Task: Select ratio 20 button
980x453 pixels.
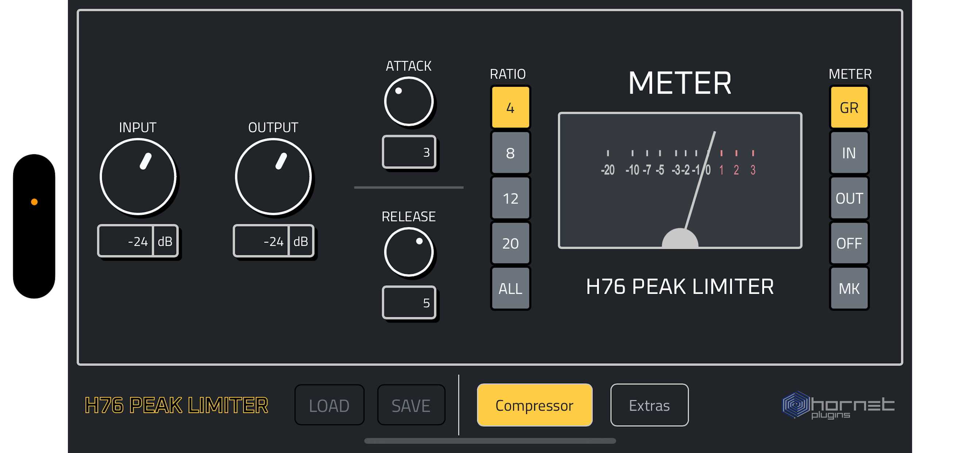Action: tap(510, 243)
